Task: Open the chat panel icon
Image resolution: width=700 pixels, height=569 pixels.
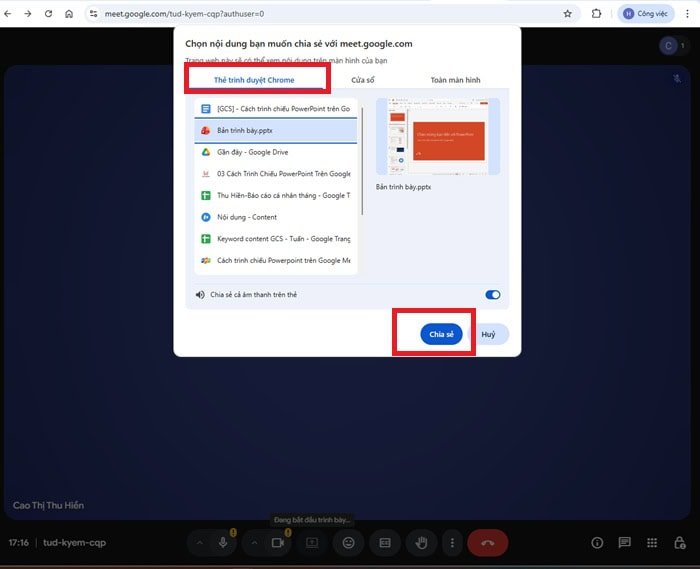Action: pyautogui.click(x=624, y=543)
